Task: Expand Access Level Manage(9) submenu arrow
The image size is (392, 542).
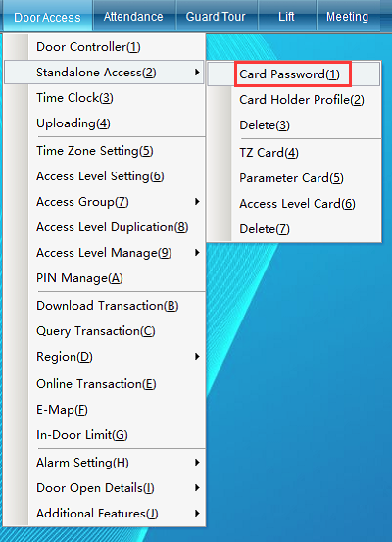Action: point(197,253)
